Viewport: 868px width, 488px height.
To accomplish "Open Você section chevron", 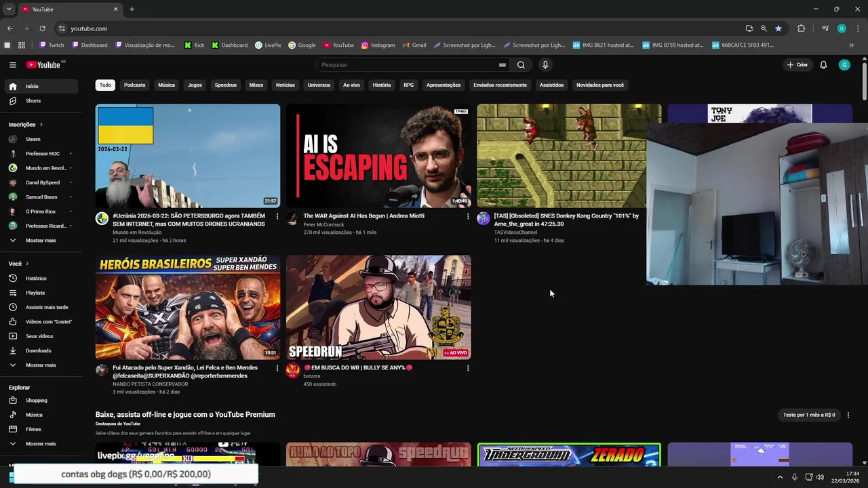I will click(x=27, y=264).
